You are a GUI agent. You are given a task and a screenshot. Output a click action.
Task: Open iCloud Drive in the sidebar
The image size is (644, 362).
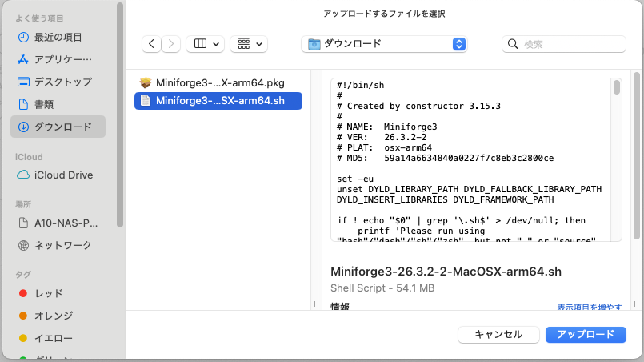tap(58, 175)
